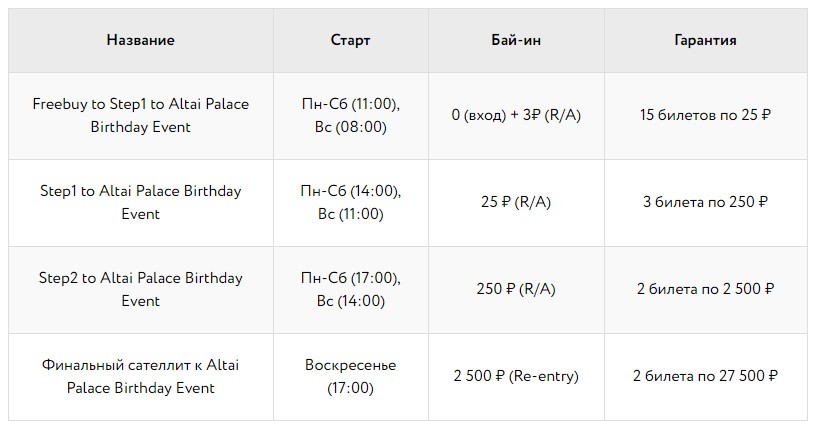
Task: Click the Бай-ин column header
Action: coord(516,40)
